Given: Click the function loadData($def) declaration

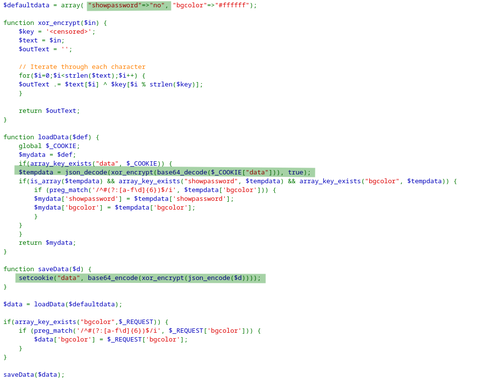Looking at the screenshot, I should coord(51,137).
